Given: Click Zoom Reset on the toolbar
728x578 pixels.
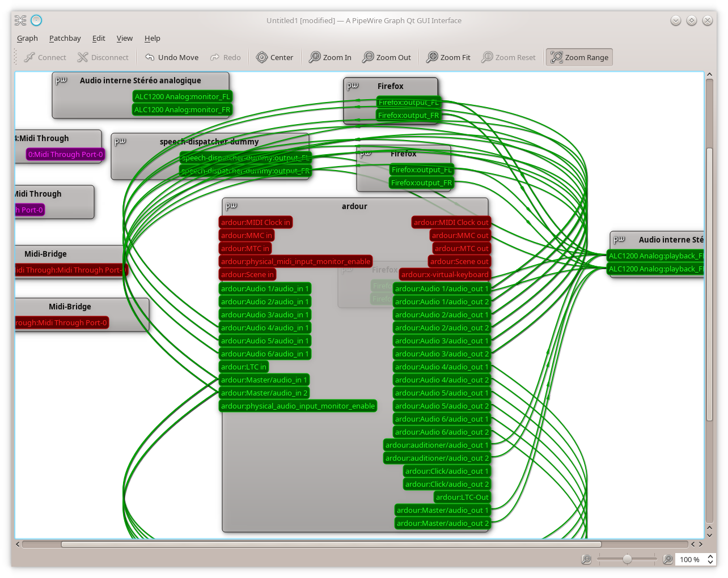Looking at the screenshot, I should coord(509,57).
